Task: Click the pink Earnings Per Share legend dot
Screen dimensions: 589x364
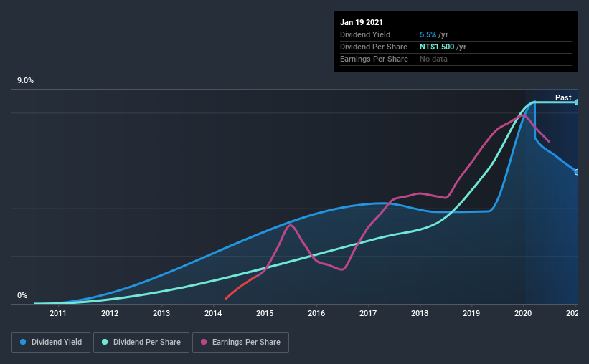Action: (x=204, y=342)
